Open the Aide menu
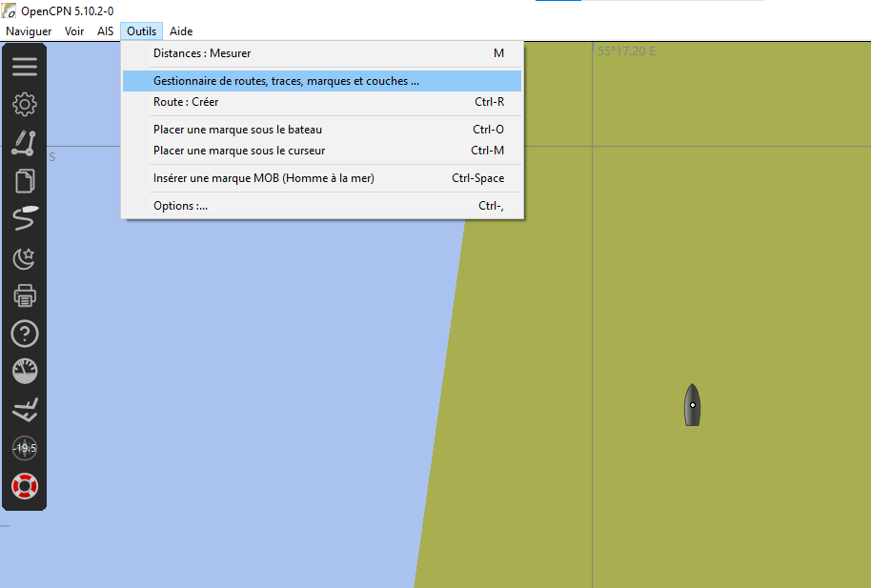Screen dimensions: 871x588 [x=181, y=31]
